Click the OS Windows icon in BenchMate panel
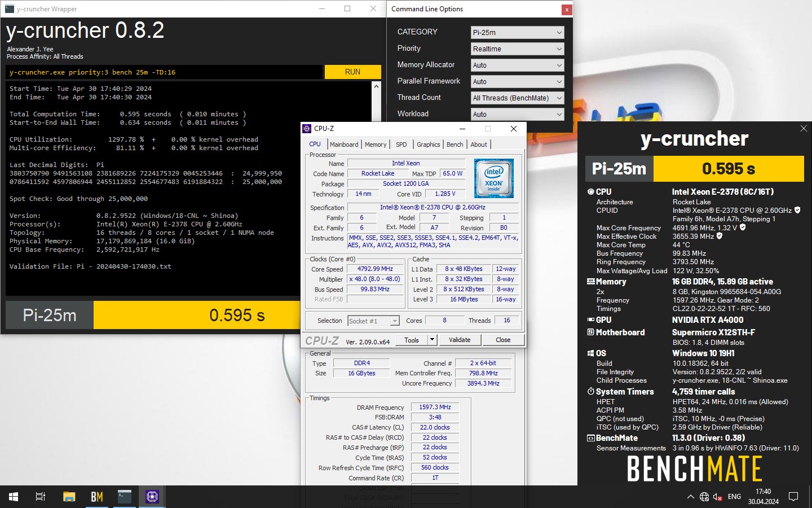The height and width of the screenshot is (508, 812). pos(591,353)
